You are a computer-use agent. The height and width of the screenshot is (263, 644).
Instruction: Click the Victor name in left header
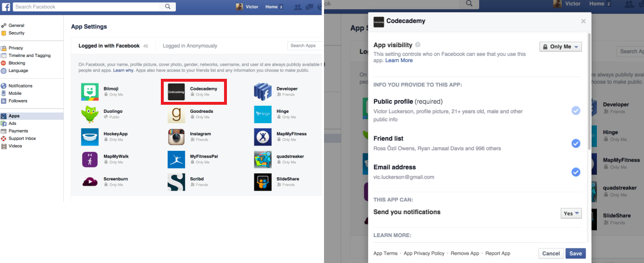coord(252,6)
